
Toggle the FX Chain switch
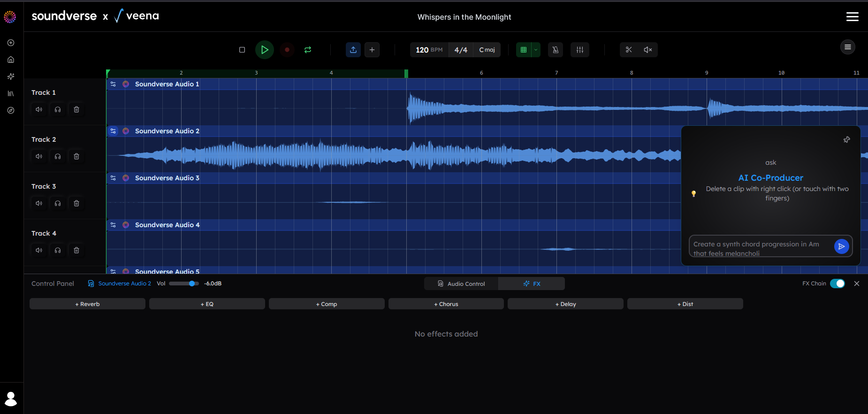[838, 284]
